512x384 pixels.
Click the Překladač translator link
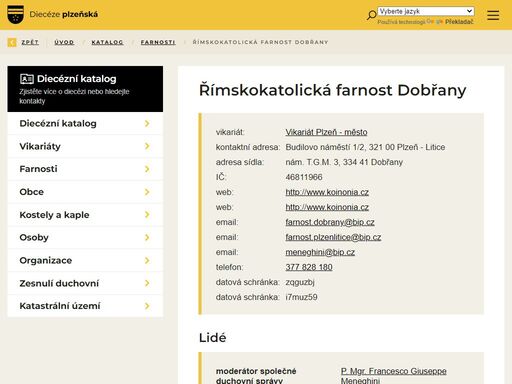coord(459,22)
